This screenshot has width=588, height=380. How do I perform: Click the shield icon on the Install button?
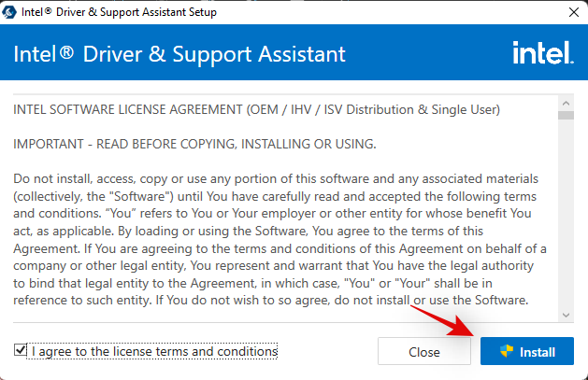coord(508,352)
